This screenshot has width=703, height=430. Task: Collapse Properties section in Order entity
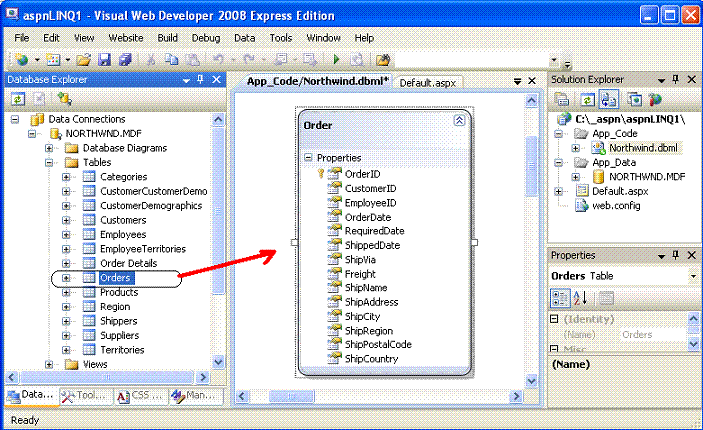point(308,157)
